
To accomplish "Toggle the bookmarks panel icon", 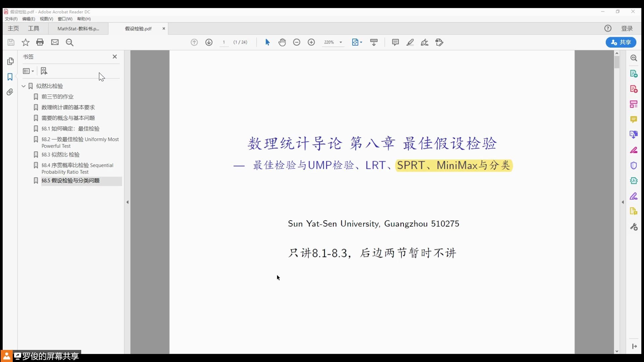I will click(x=10, y=77).
